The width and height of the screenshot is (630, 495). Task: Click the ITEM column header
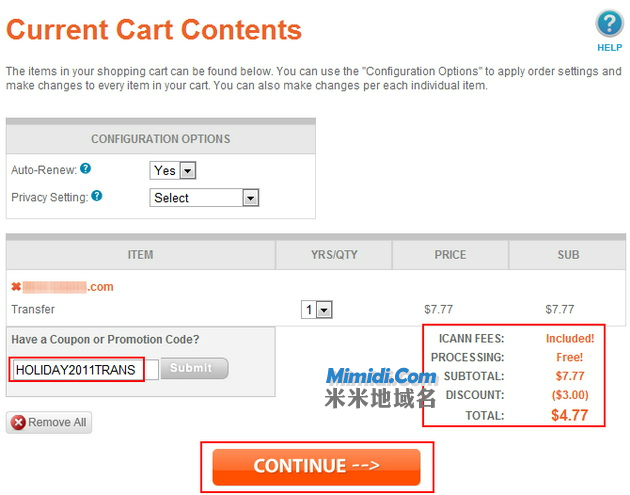(x=141, y=255)
